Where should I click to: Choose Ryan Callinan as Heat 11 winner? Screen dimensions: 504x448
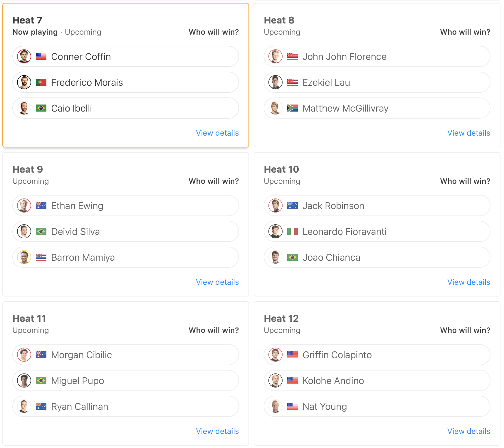[x=126, y=406]
